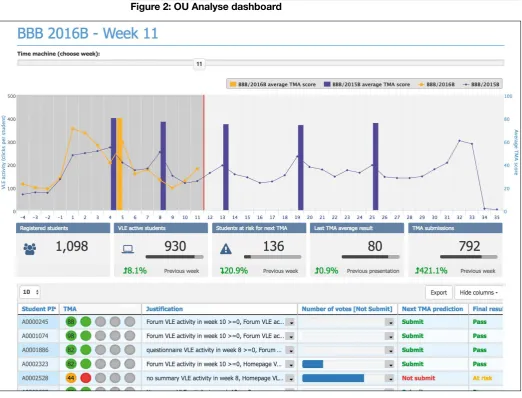Expand justification dropdown for A0002528

291,379
